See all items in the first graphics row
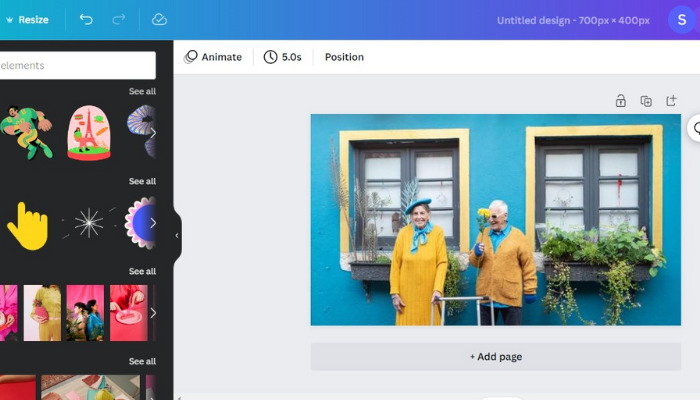This screenshot has width=700, height=400. click(142, 91)
